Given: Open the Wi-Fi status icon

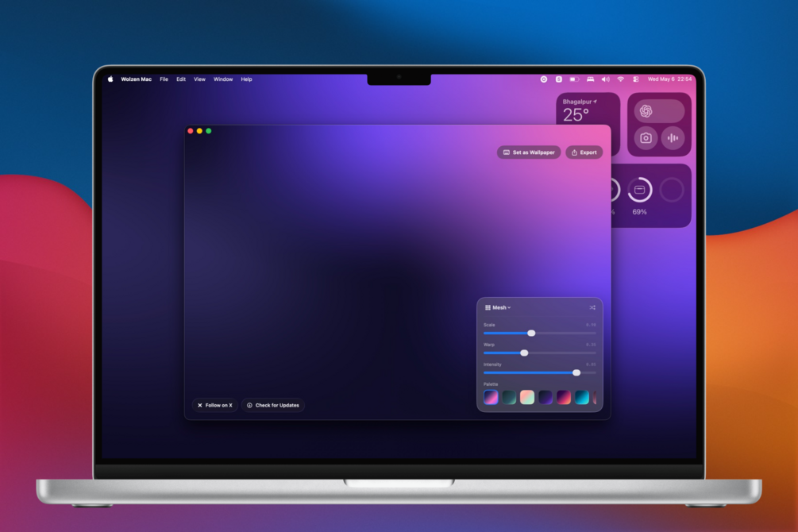Looking at the screenshot, I should tap(620, 79).
